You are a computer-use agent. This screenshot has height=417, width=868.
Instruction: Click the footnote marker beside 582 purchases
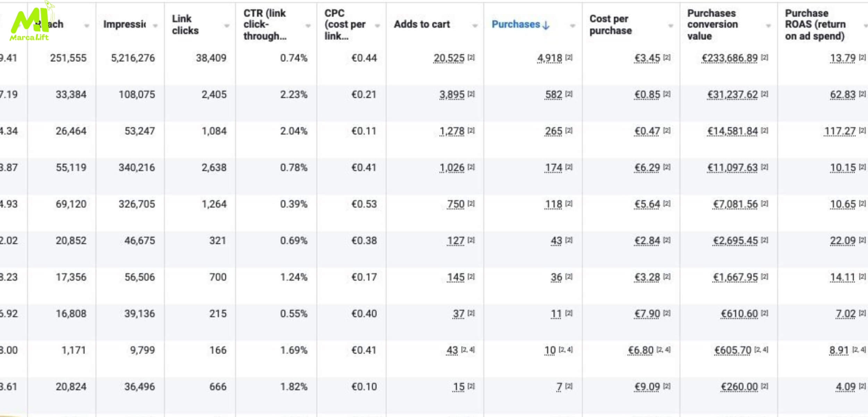click(569, 94)
